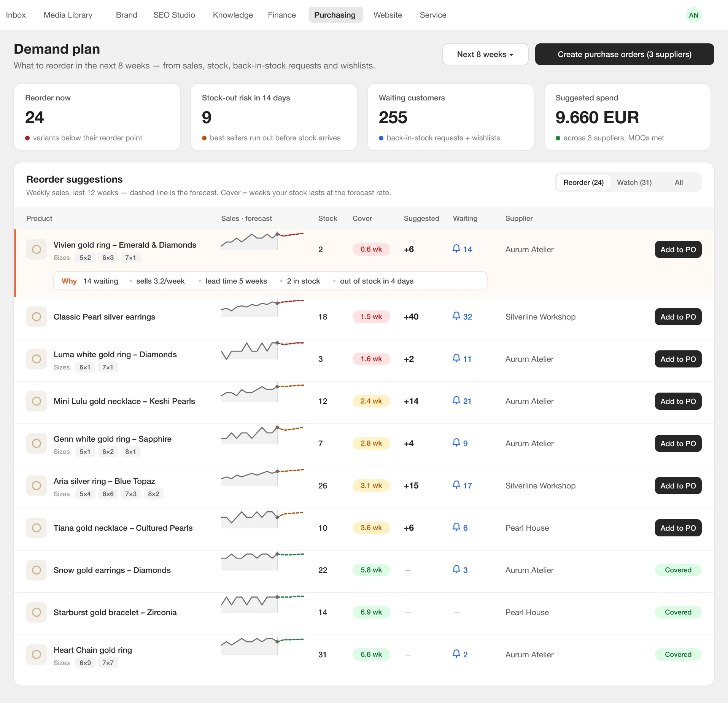Select the Genn white gold ring circle

pos(37,443)
